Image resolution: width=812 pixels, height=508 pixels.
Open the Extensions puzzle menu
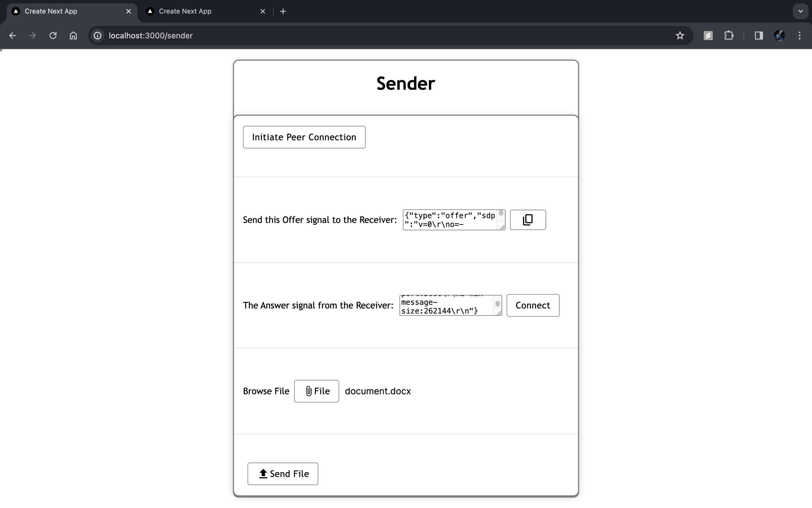click(729, 36)
